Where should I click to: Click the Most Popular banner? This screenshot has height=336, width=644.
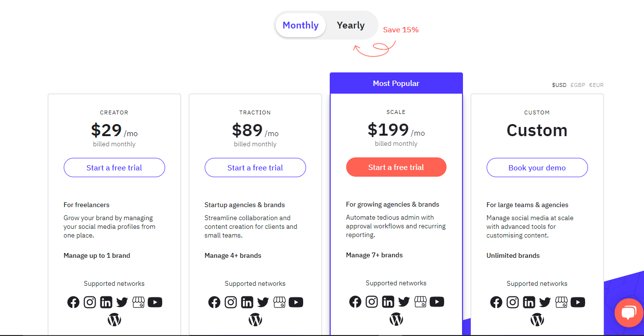pos(396,84)
